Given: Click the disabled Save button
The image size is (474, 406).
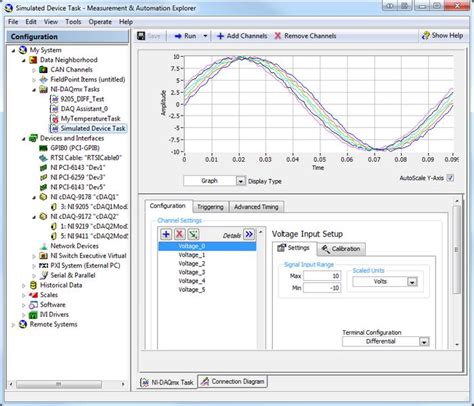Looking at the screenshot, I should [x=149, y=36].
